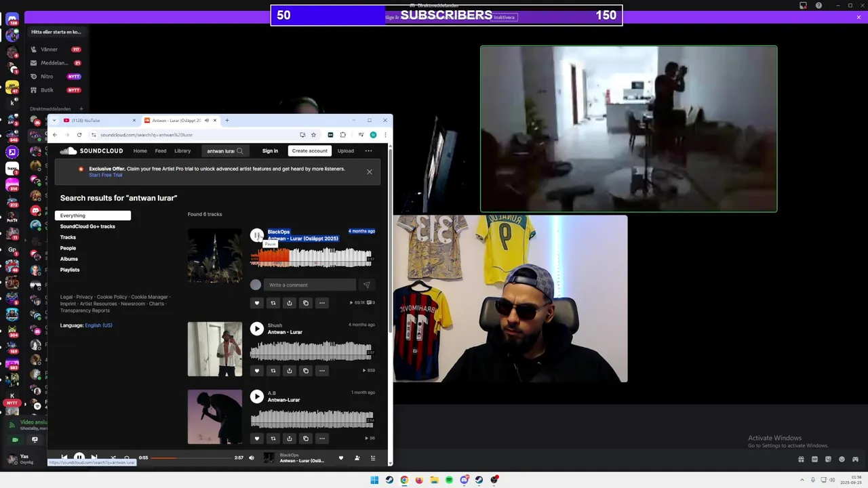Like the BlackOps track with heart icon
Screen dimensions: 868x488
coord(256,303)
